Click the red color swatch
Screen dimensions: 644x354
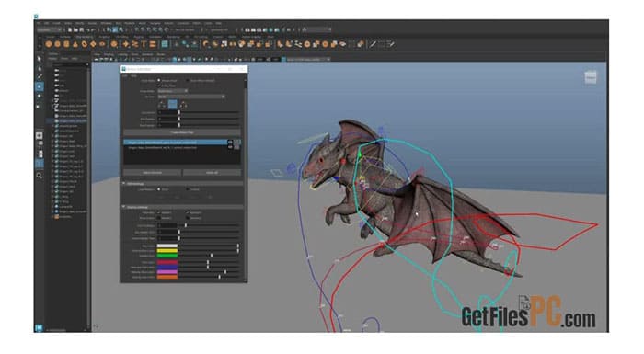[167, 262]
